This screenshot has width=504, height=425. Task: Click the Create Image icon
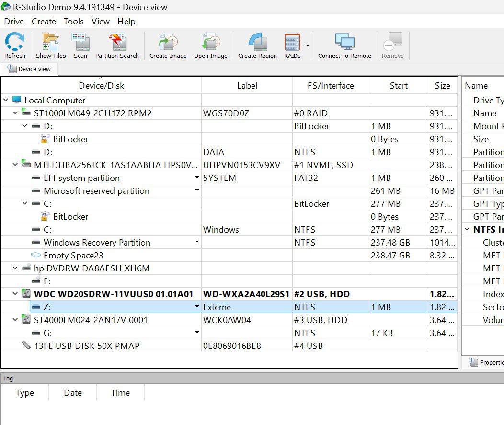[x=168, y=46]
